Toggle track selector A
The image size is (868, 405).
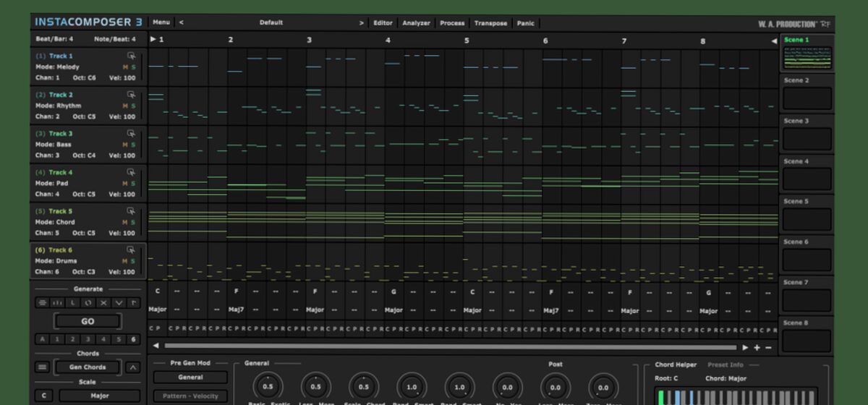tap(42, 339)
